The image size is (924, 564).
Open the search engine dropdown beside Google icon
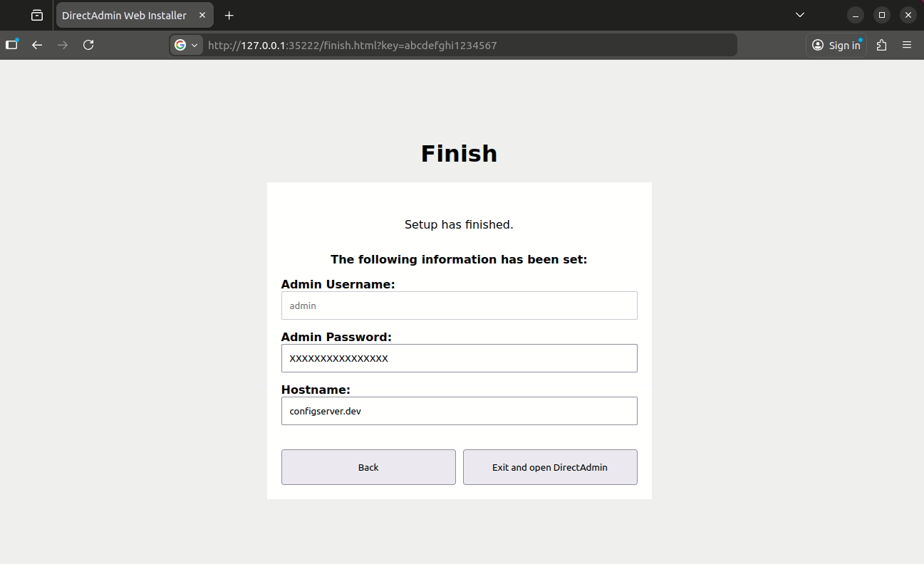(x=193, y=45)
